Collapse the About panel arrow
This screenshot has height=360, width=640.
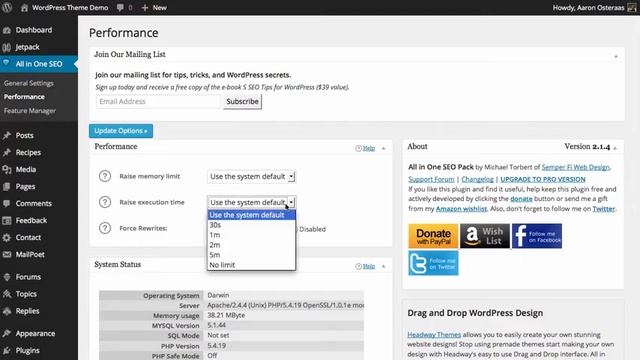tap(615, 148)
